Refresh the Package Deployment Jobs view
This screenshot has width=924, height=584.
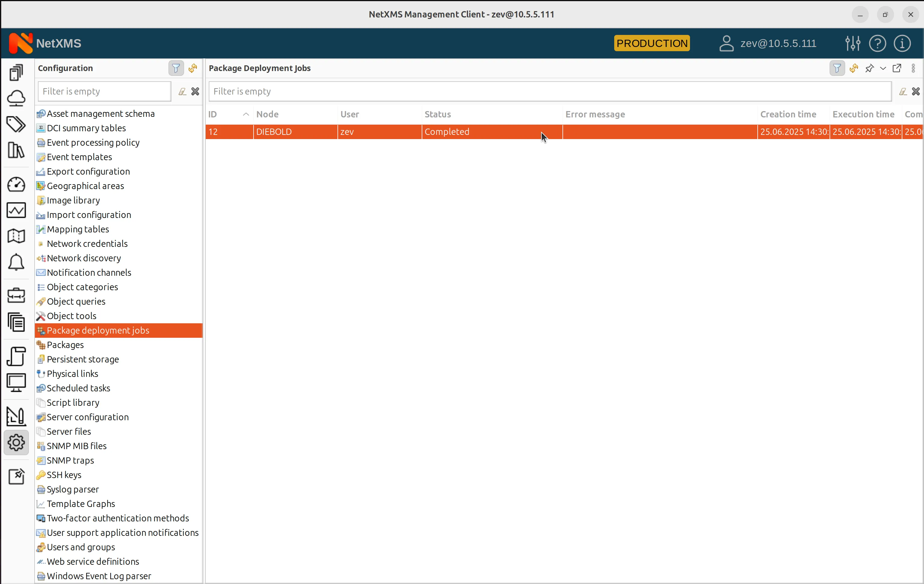tap(854, 68)
